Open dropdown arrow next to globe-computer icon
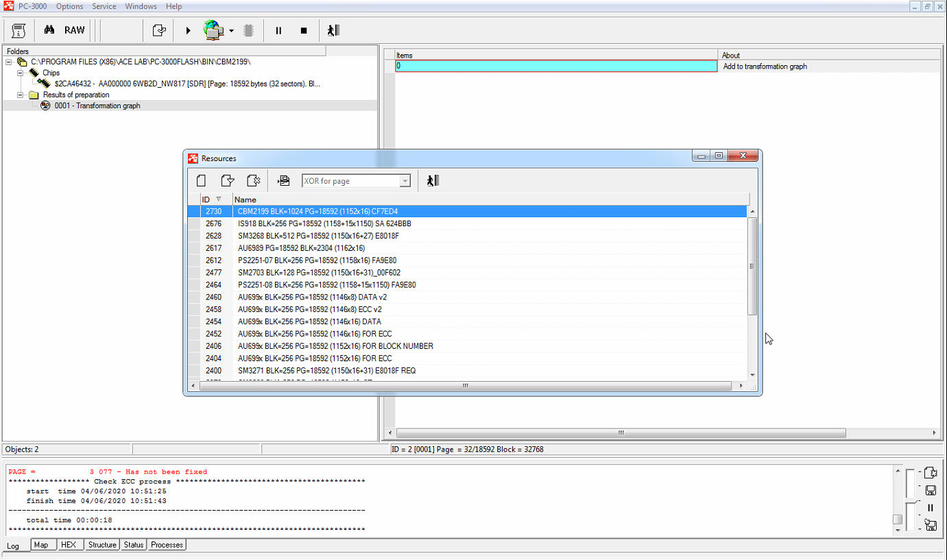The width and height of the screenshot is (947, 560). click(232, 31)
